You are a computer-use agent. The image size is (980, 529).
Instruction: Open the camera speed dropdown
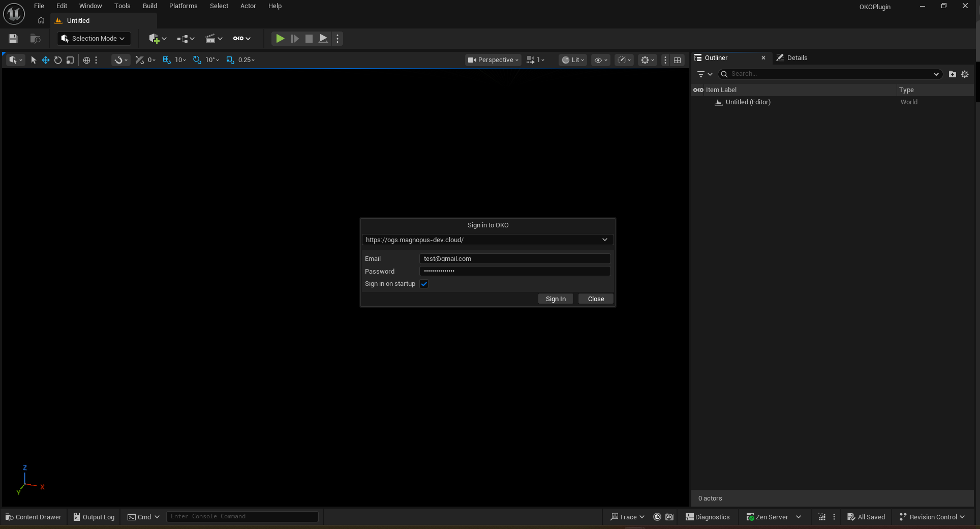(535, 60)
